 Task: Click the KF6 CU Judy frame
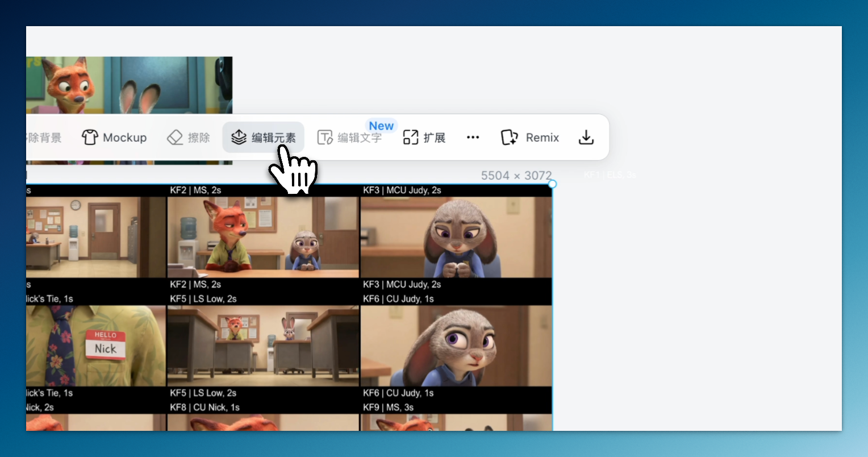point(456,346)
